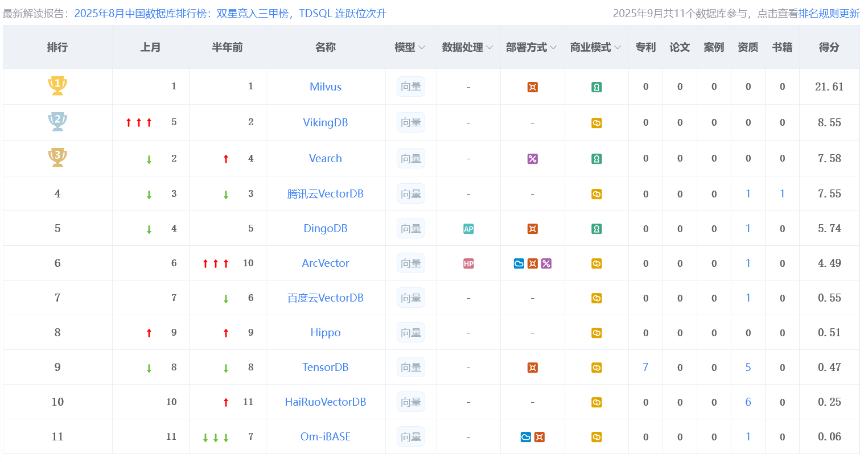Click TensorDB's 资质 count 5

coord(748,367)
